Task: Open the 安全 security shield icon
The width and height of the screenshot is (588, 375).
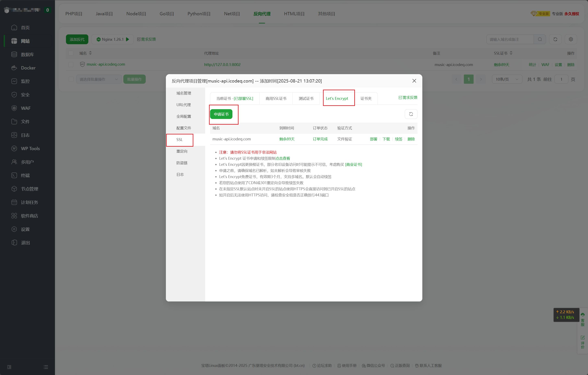Action: [14, 95]
